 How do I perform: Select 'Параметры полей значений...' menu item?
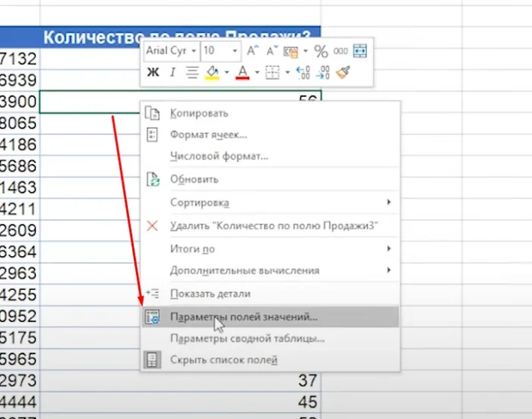pos(244,317)
